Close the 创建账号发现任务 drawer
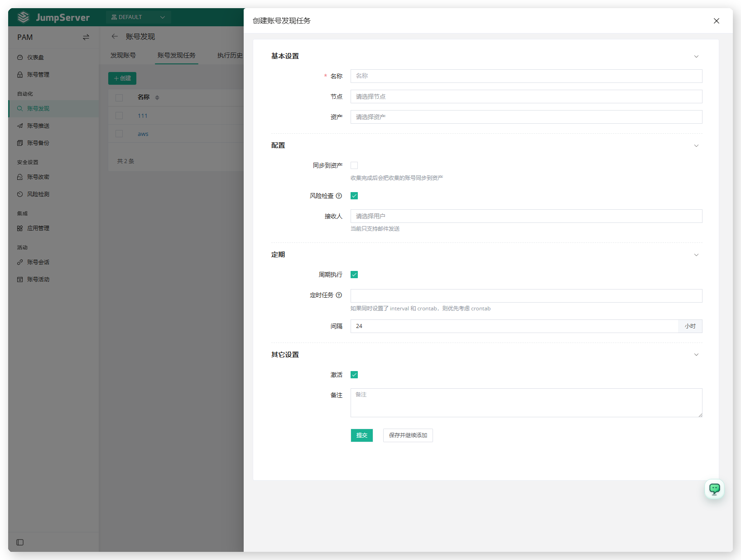The height and width of the screenshot is (560, 741). pos(717,21)
